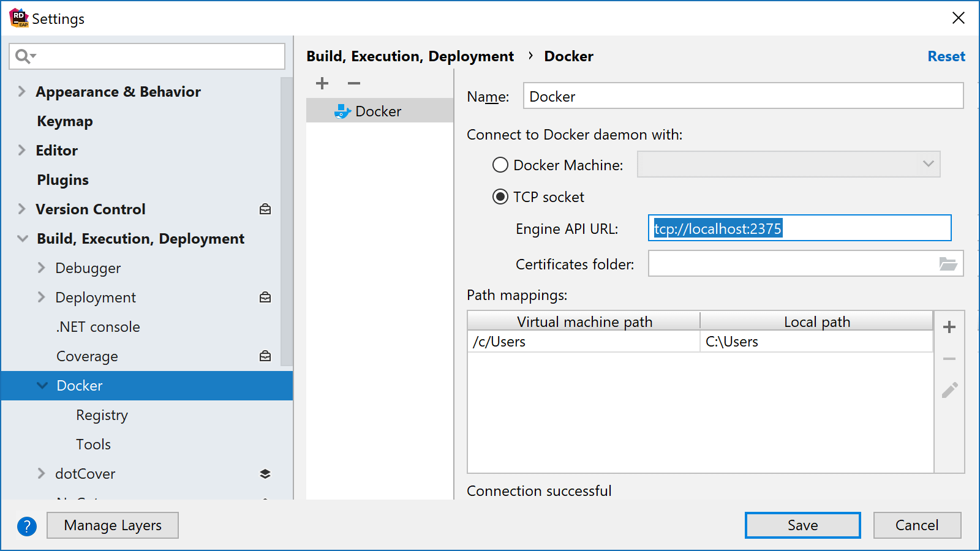Click the Reset link
The height and width of the screenshot is (551, 980).
tap(946, 56)
